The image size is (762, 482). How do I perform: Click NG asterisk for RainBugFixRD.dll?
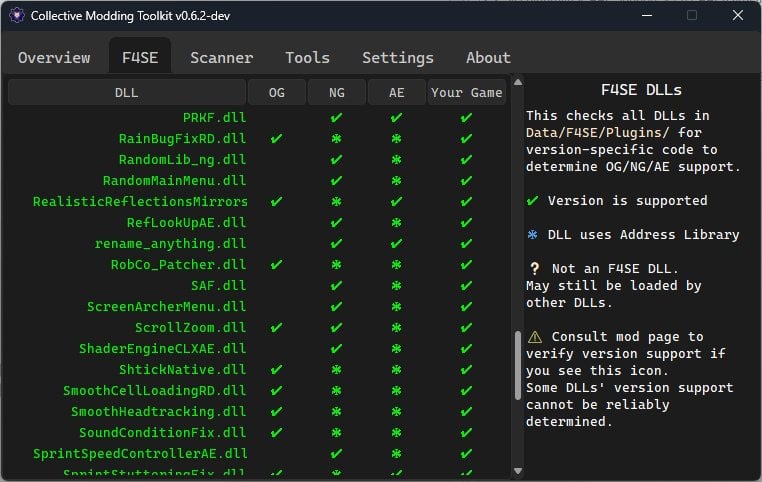[x=336, y=138]
